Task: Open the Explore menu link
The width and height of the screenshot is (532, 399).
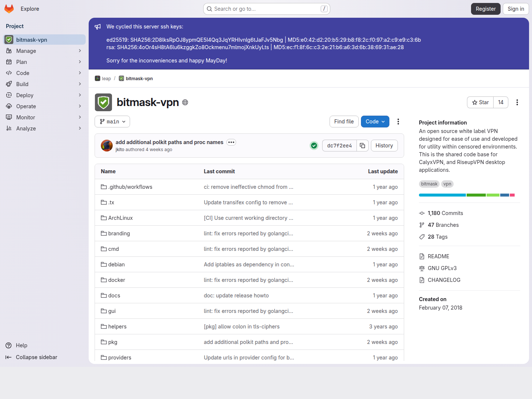Action: tap(30, 9)
